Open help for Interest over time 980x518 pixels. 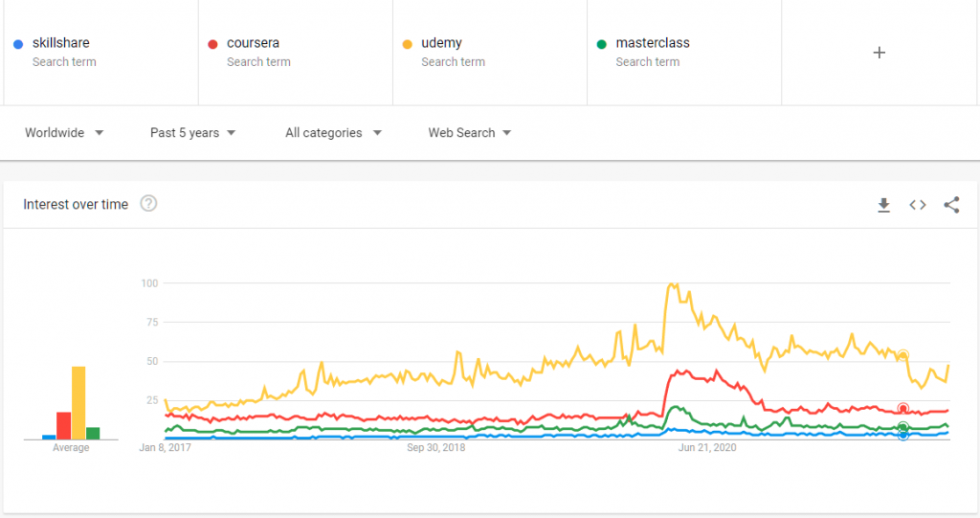tap(148, 204)
